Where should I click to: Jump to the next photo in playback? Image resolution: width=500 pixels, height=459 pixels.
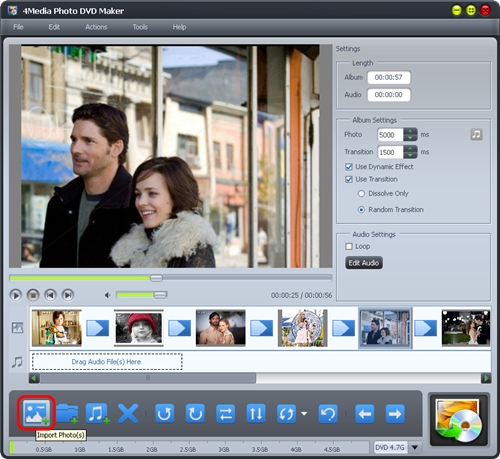coord(68,295)
